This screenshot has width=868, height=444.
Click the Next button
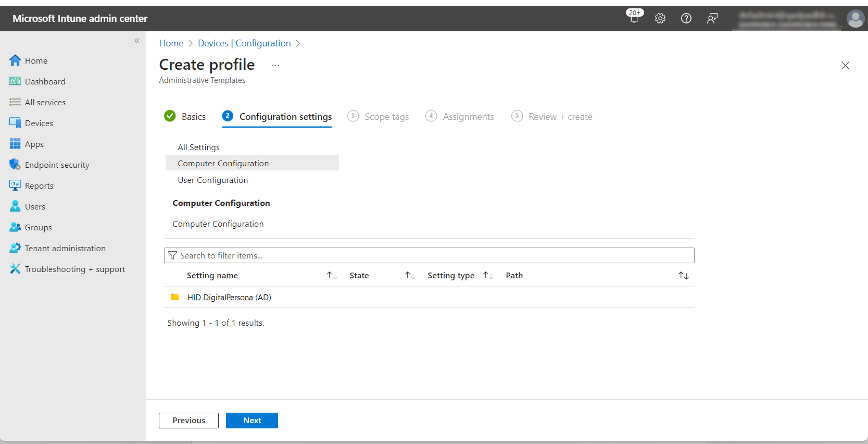tap(252, 421)
